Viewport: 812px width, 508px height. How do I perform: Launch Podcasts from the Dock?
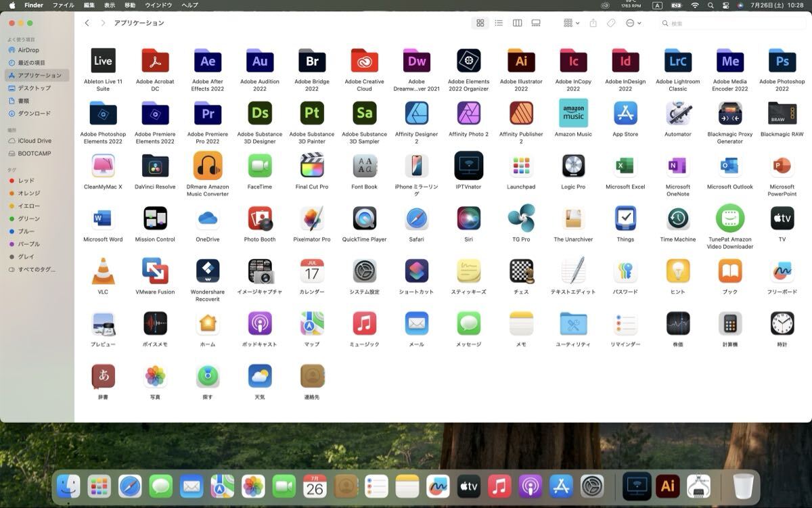pyautogui.click(x=531, y=486)
